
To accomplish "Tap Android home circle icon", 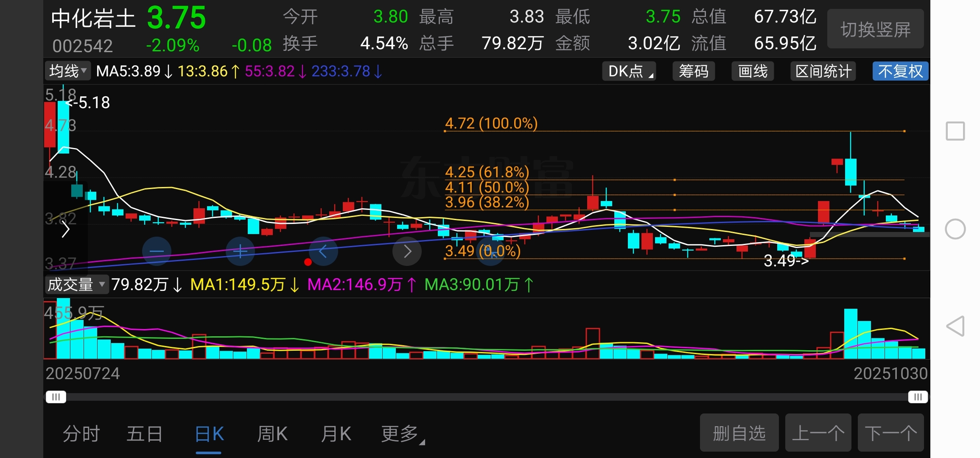I will (955, 229).
